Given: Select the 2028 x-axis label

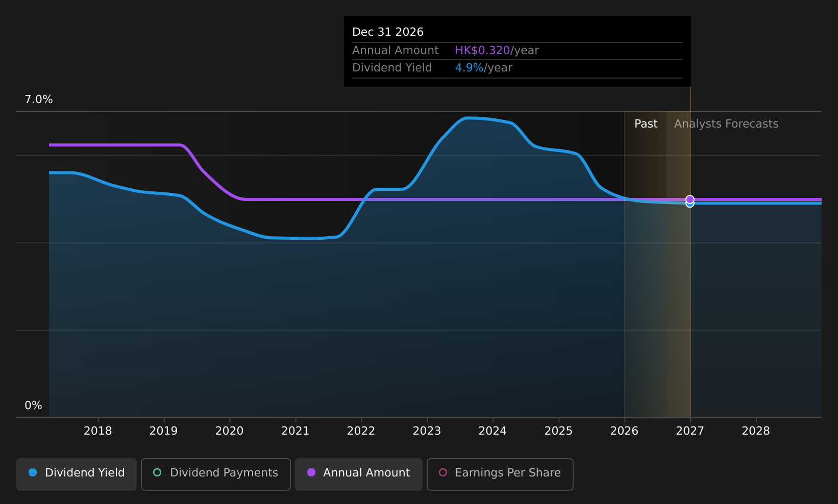Looking at the screenshot, I should coord(756,431).
